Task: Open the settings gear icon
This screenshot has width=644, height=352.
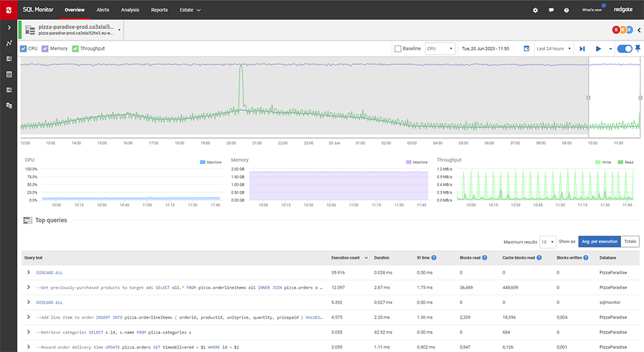Action: [536, 10]
